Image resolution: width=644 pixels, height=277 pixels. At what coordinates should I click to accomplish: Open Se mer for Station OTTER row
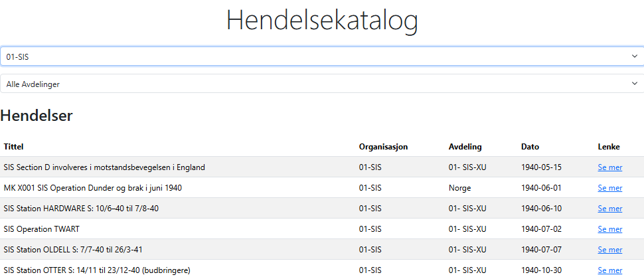tap(609, 270)
